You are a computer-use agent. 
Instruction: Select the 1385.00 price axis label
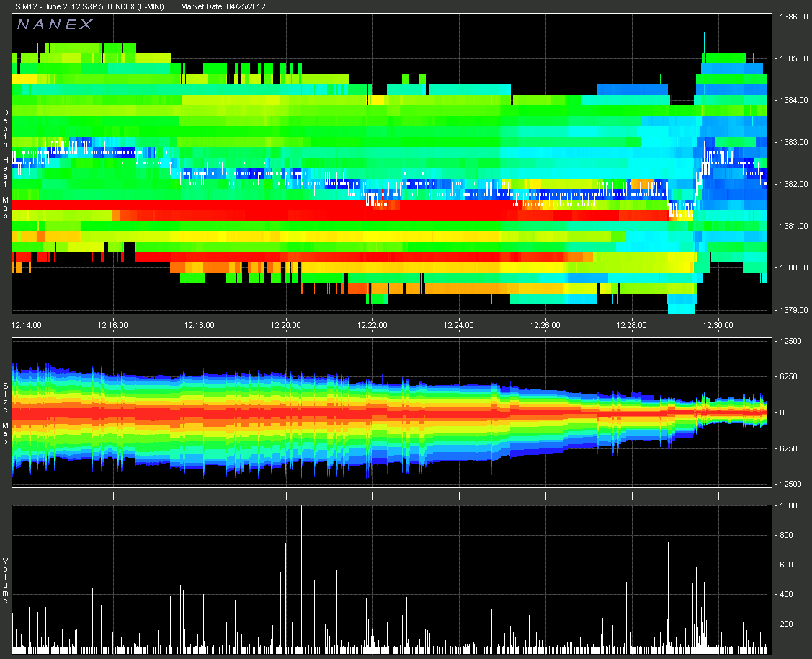tap(794, 58)
